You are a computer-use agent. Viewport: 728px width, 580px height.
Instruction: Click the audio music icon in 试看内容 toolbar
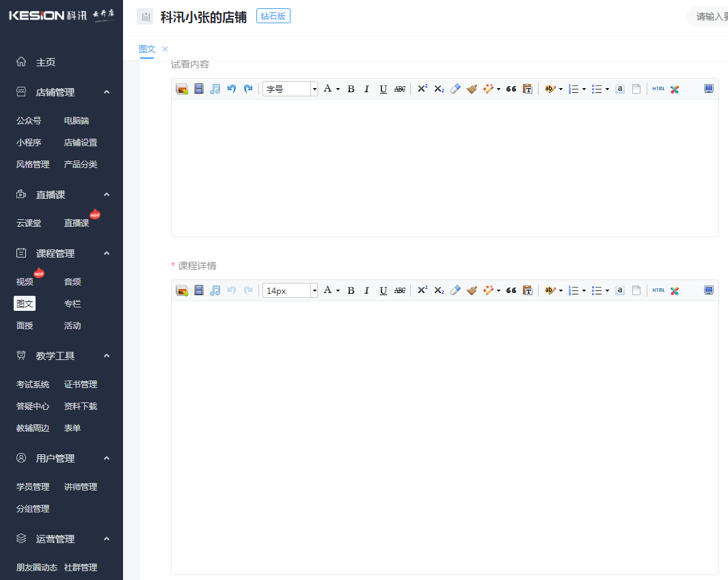point(215,89)
